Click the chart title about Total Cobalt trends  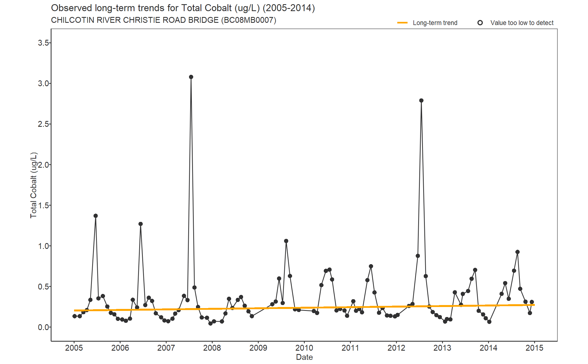(x=183, y=8)
